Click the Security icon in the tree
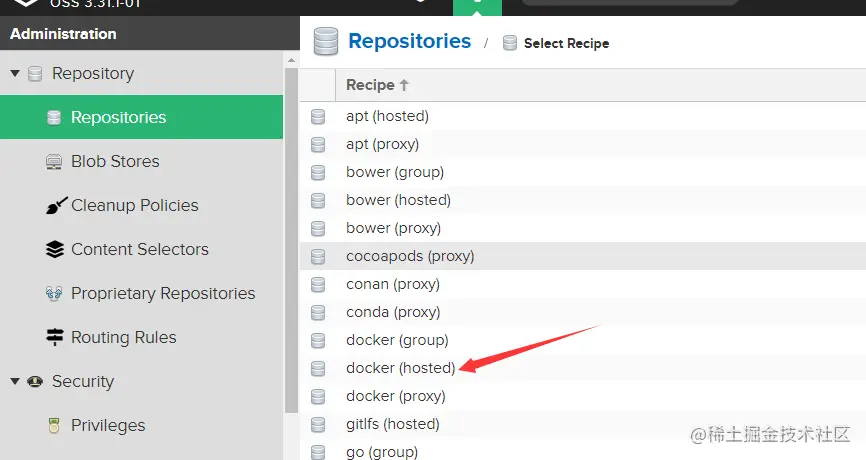 pos(35,381)
